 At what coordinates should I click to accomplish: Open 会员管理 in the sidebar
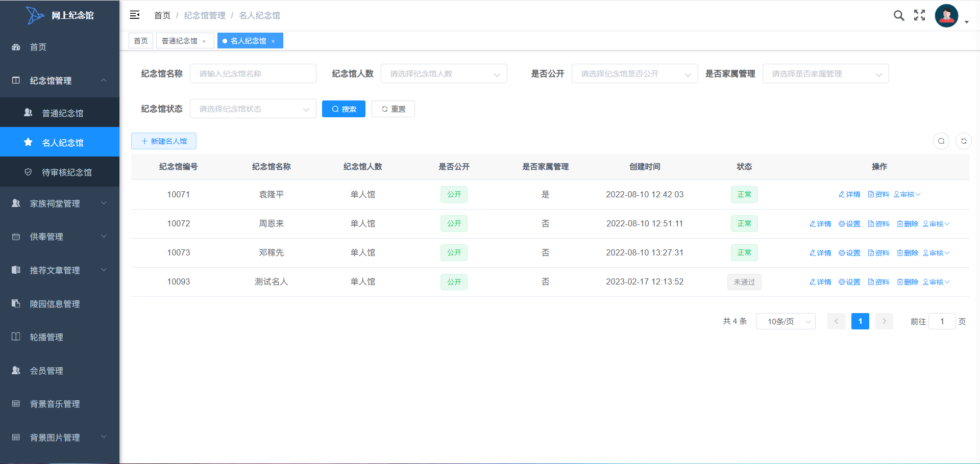click(60, 371)
